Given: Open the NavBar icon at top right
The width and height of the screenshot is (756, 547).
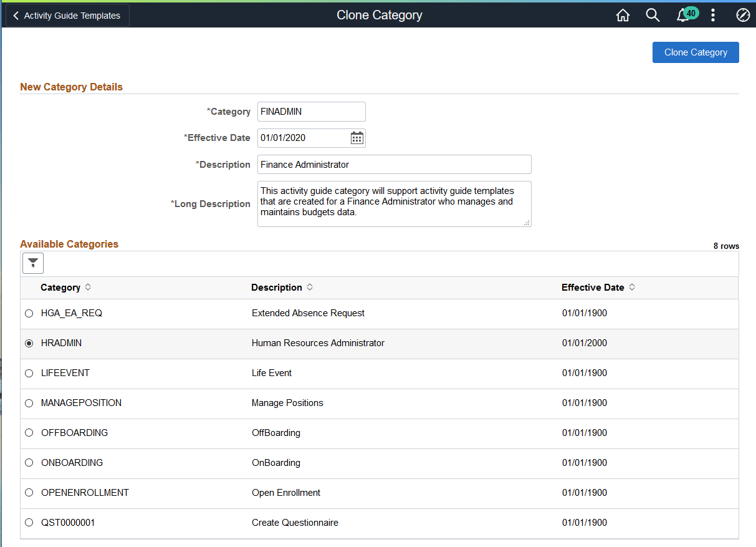Looking at the screenshot, I should [x=742, y=14].
